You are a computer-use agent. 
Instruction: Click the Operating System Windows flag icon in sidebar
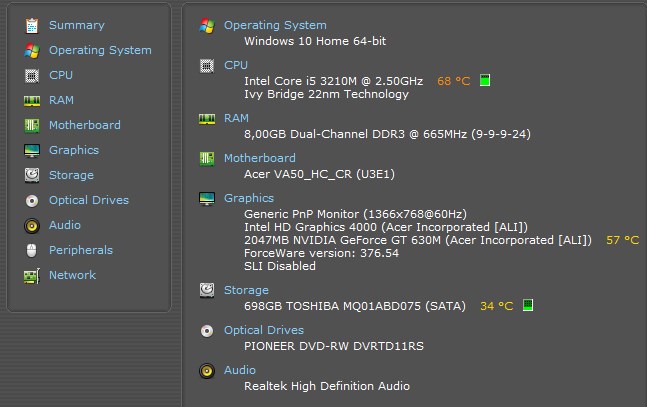pyautogui.click(x=32, y=51)
